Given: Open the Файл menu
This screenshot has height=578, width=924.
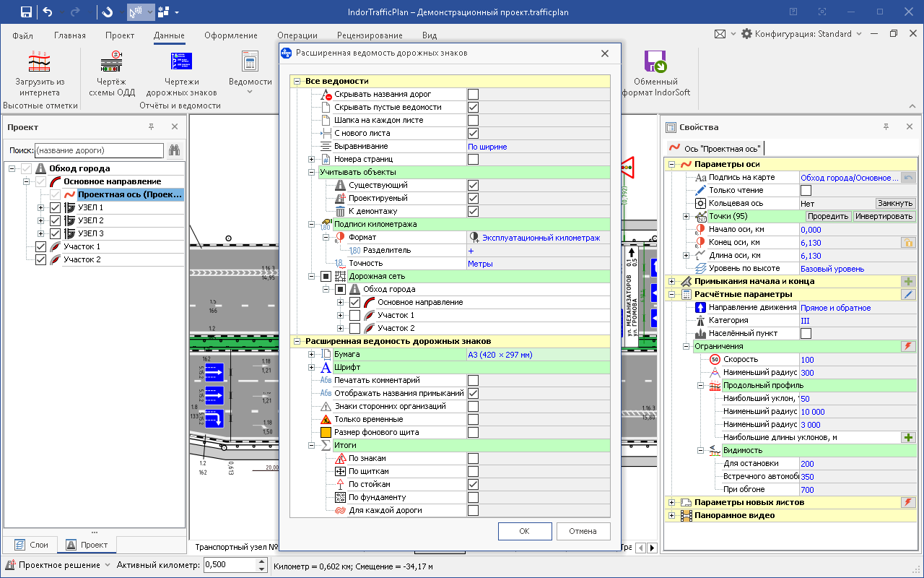Looking at the screenshot, I should pos(22,35).
